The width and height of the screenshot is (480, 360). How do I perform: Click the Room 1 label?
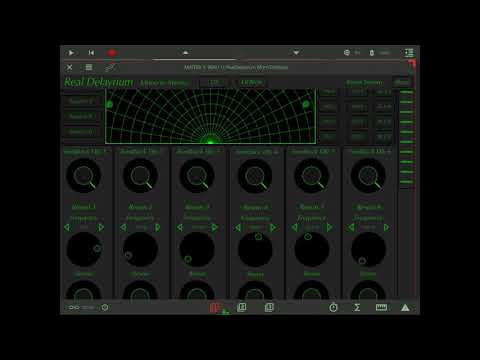83,207
